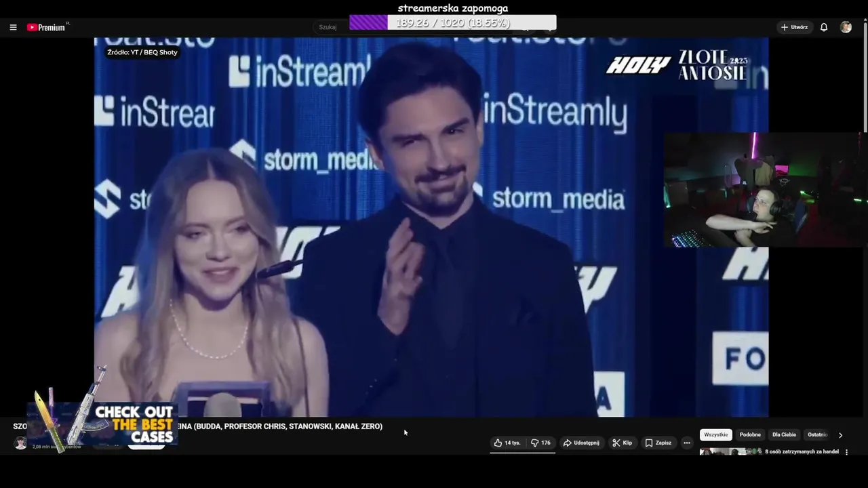Open suggested video 8 osób zatrzymanych za handel
Viewport: 868px width, 488px height.
coord(802,451)
